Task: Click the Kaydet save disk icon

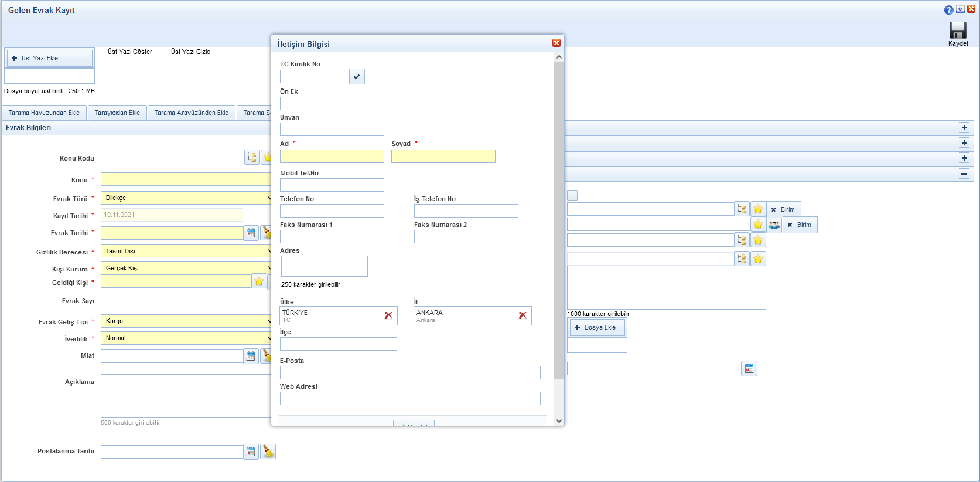Action: click(x=958, y=30)
